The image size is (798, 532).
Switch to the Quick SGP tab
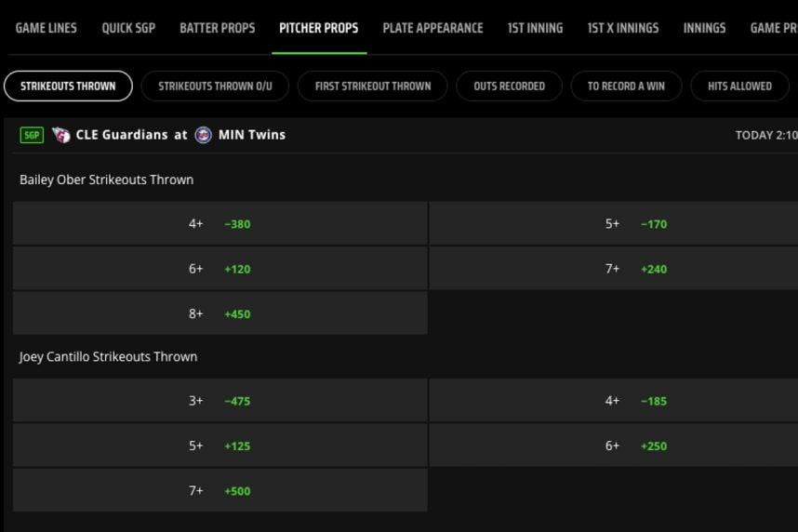click(x=128, y=28)
